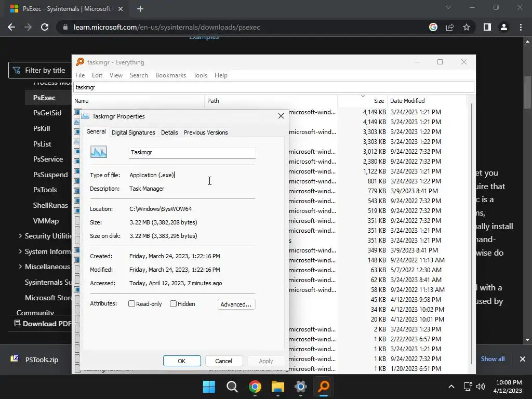Click the Size column sort indicator
The image size is (532, 399).
click(363, 96)
